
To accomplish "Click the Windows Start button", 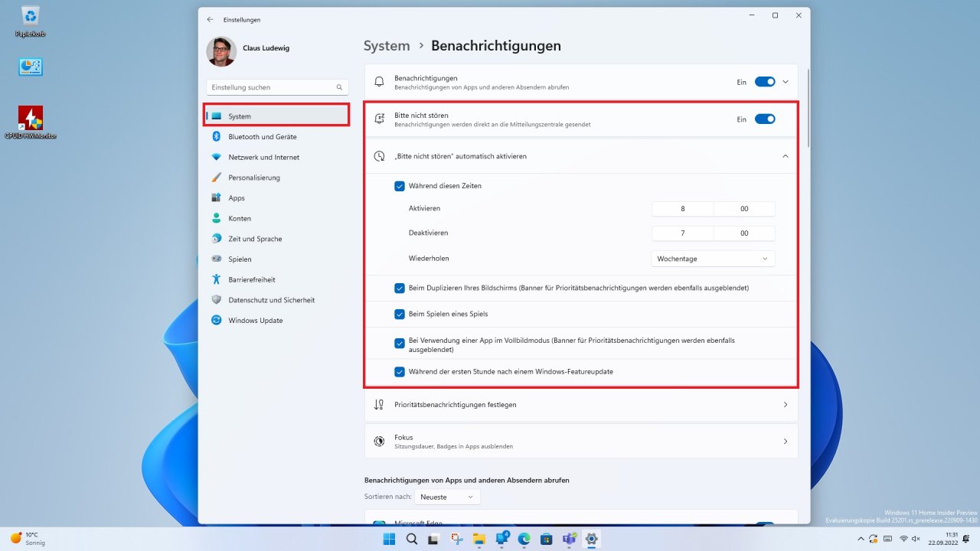I will (x=389, y=539).
